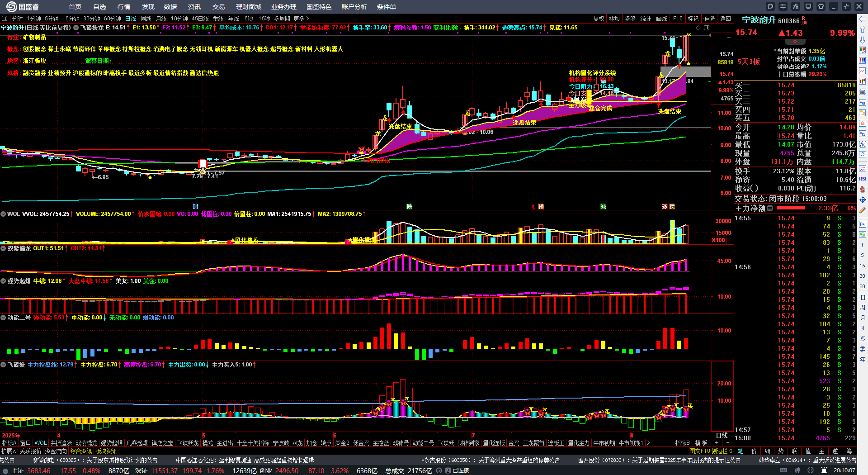Open the fx formula icon in title bar

click(x=796, y=6)
